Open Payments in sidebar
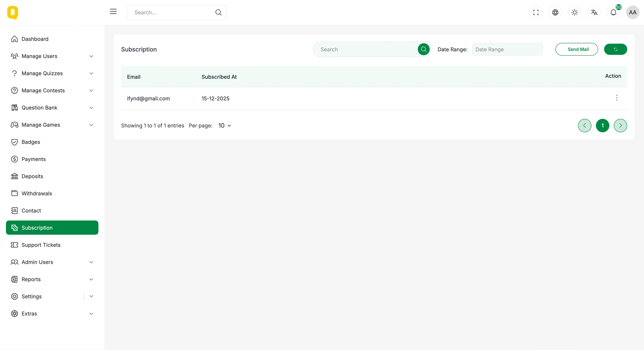Viewport: 644px width, 350px height. 34,159
